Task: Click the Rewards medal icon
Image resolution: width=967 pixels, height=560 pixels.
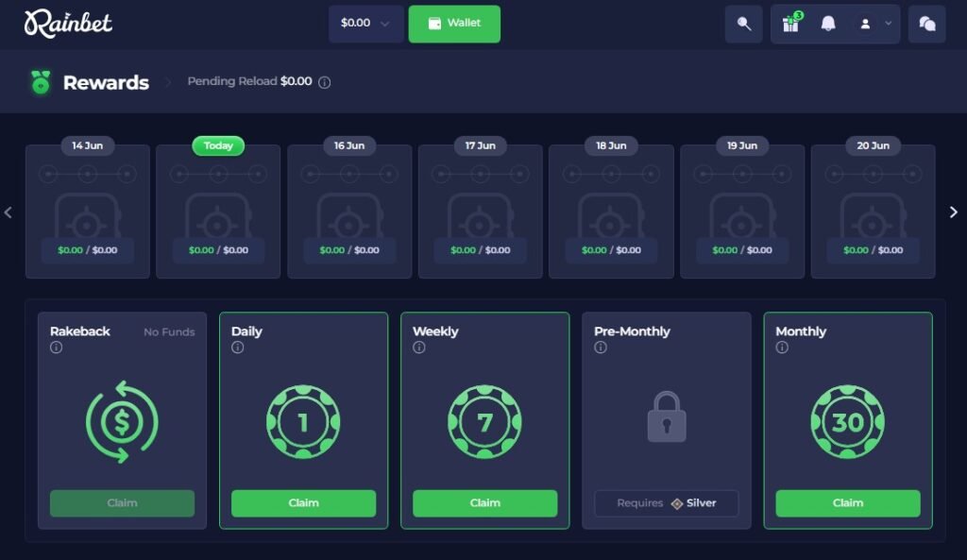Action: pos(41,82)
